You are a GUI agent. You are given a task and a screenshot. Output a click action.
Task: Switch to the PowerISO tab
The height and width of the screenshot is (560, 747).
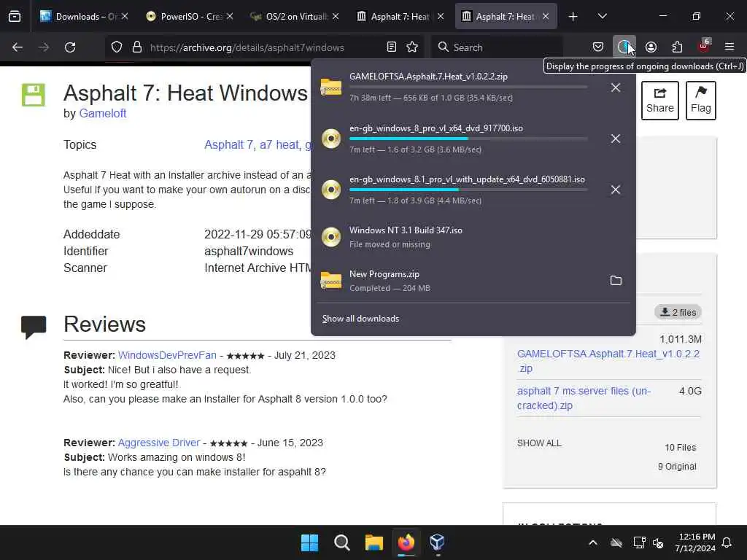[x=190, y=17]
